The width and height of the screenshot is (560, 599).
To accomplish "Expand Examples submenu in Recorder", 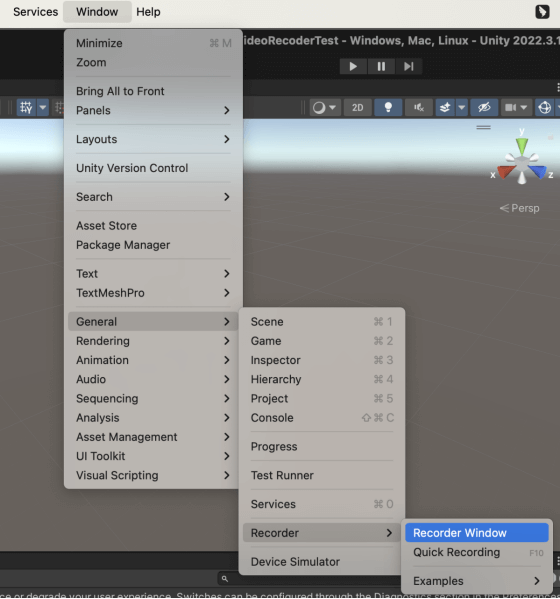I will pyautogui.click(x=477, y=581).
